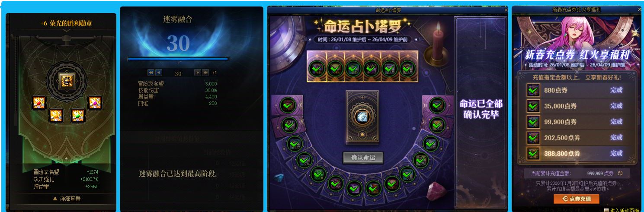644x212 pixels.
Task: Click the previous stage arrow
Action: pyautogui.click(x=159, y=73)
